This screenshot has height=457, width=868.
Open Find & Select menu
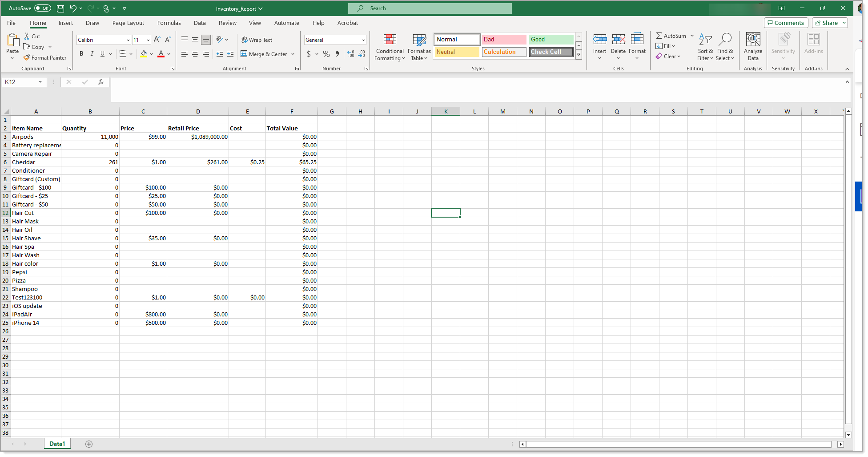coord(725,47)
